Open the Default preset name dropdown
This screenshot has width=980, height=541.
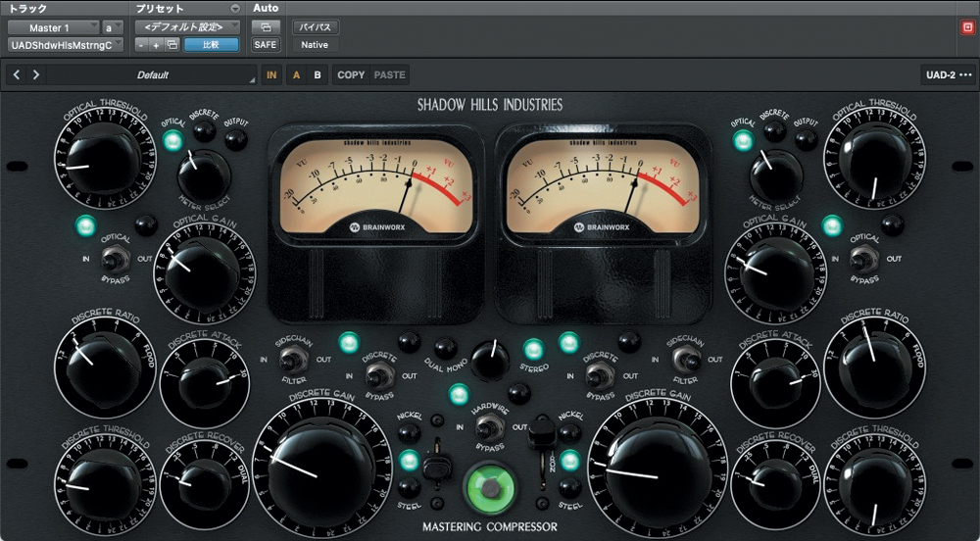pos(152,74)
